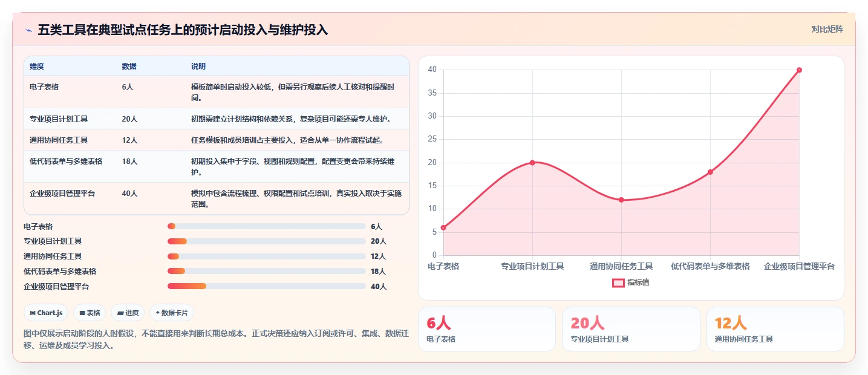
Task: Click the 6人 value in the table
Action: pyautogui.click(x=127, y=87)
